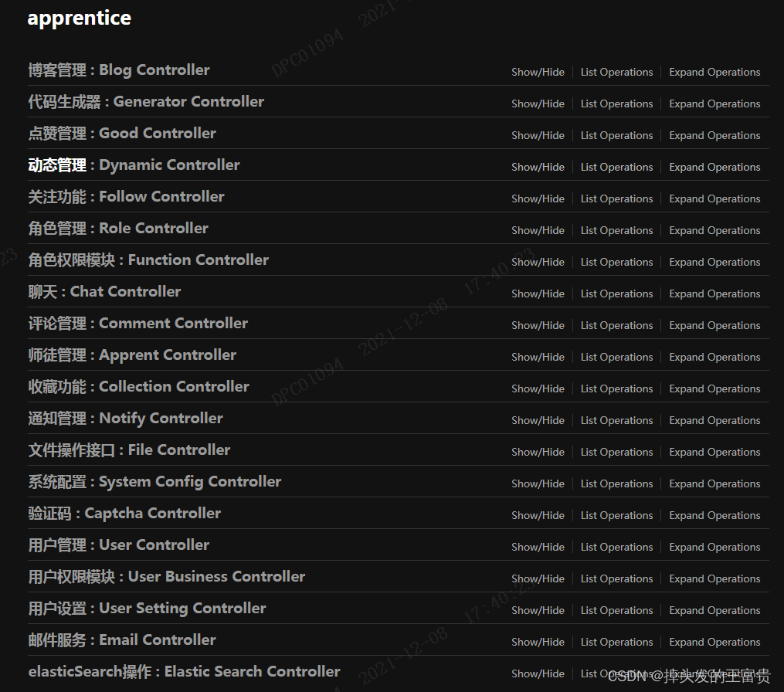
Task: Open File Controller heading
Action: pos(129,450)
